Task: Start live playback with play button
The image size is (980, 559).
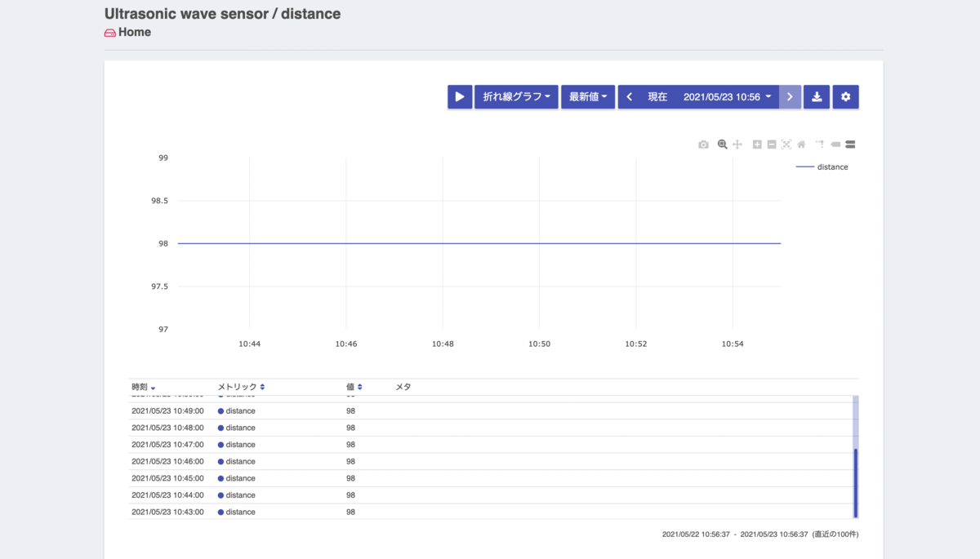Action: point(460,96)
